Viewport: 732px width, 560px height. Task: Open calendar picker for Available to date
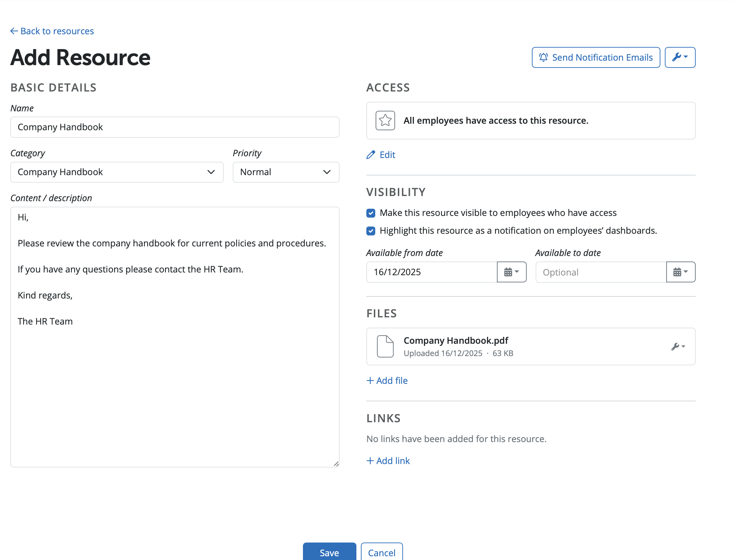[x=681, y=272]
